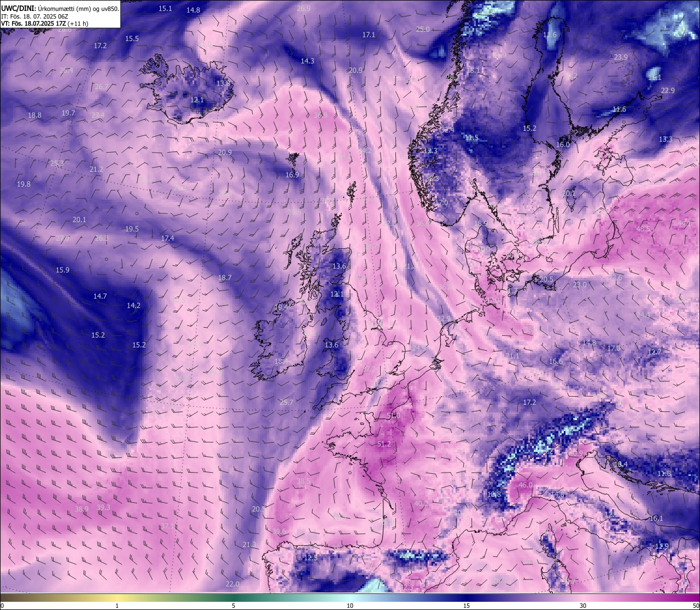Click the 15.5 value west of Iceland
Screen dimensions: 700x610
click(132, 38)
